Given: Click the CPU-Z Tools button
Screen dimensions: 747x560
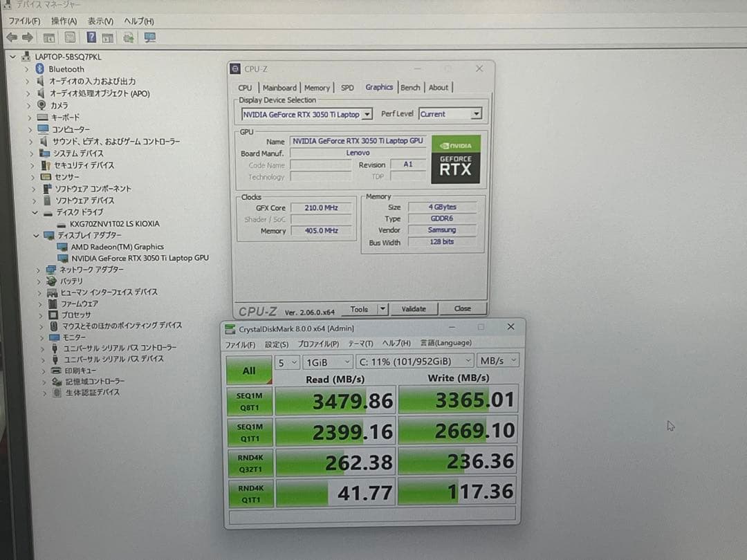Looking at the screenshot, I should tap(359, 309).
